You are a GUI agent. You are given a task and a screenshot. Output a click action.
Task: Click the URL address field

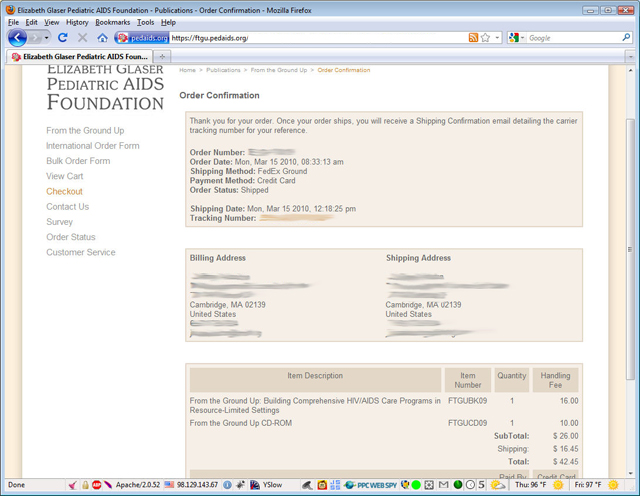317,38
